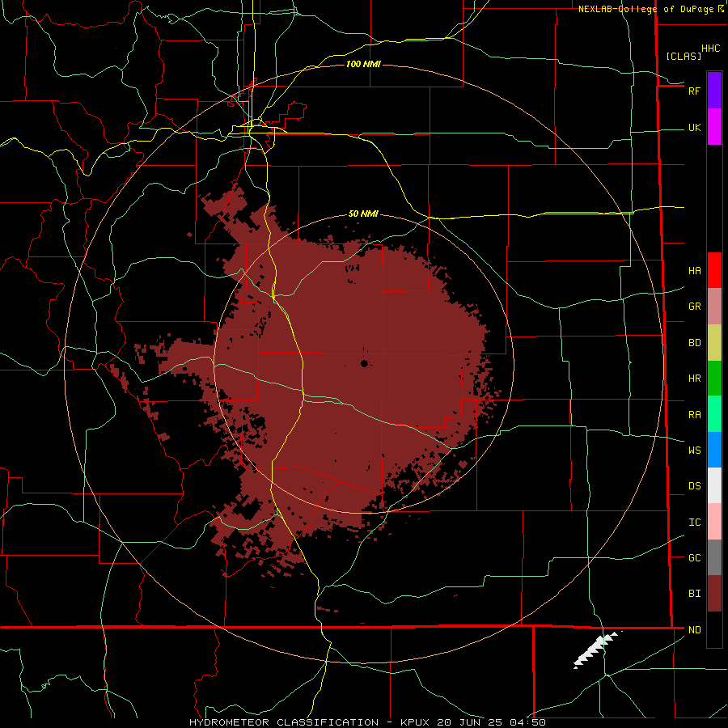Click the 50 NMI range ring label
This screenshot has width=728, height=728.
coord(363,214)
